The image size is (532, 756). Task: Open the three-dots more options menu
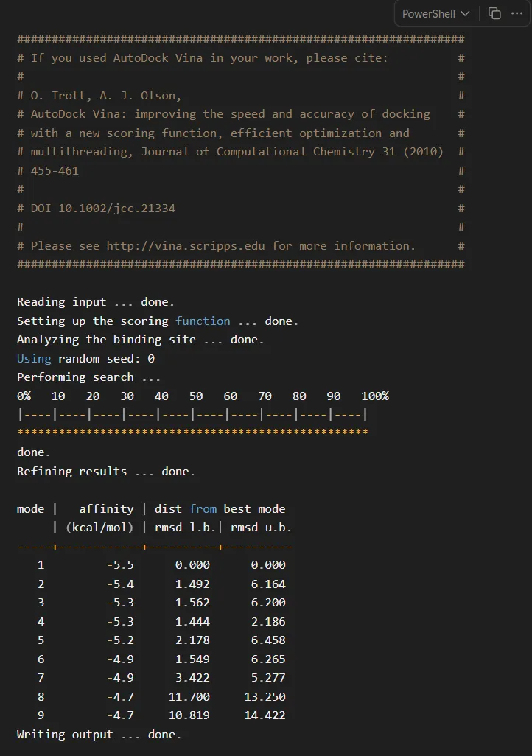[517, 13]
